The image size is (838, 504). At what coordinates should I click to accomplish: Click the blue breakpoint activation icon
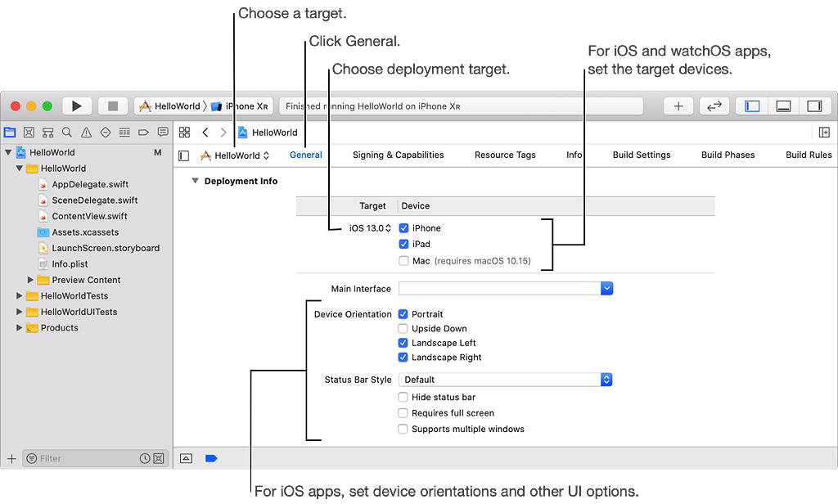tap(211, 458)
